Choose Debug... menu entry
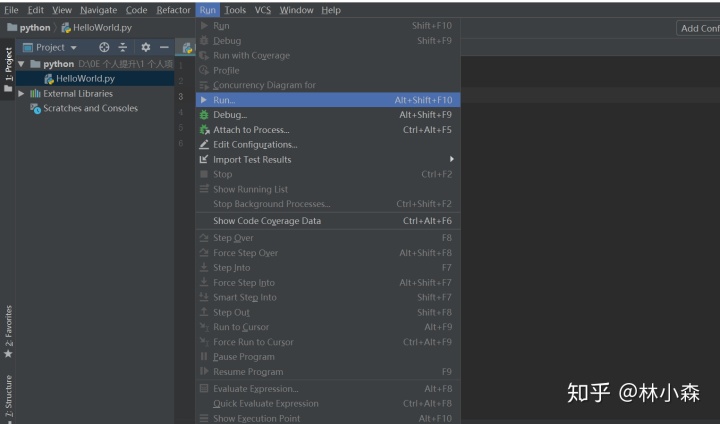Viewport: 720px width, 424px height. tap(328, 115)
